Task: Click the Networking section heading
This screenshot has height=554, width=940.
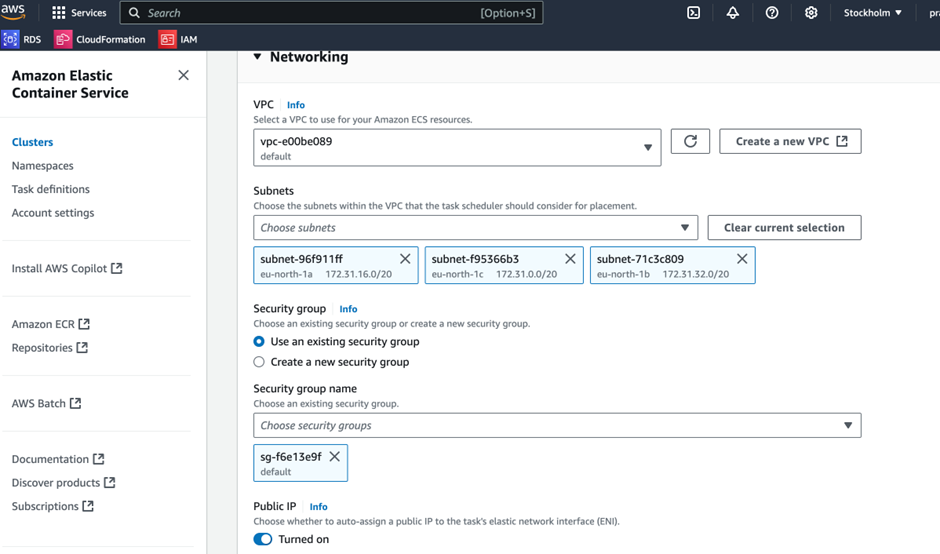Action: [309, 57]
